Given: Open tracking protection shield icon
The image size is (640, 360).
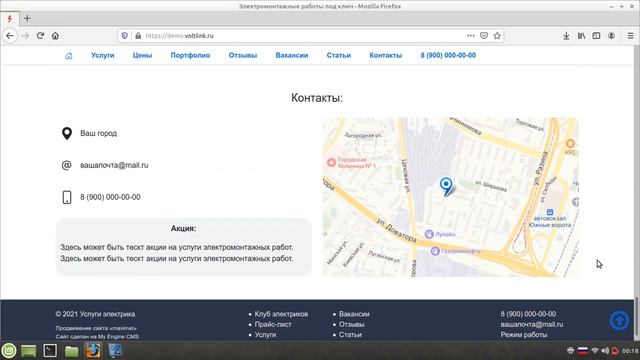Looking at the screenshot, I should click(x=125, y=36).
